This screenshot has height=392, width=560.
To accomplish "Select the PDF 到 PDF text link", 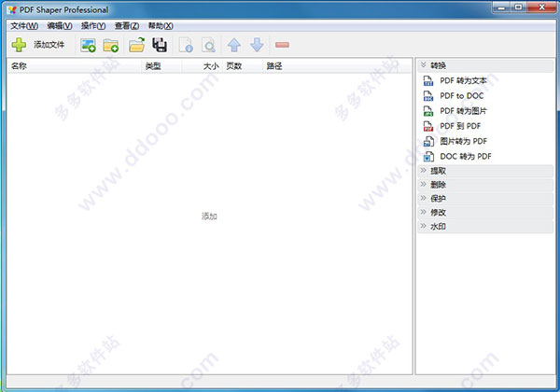I will click(460, 126).
